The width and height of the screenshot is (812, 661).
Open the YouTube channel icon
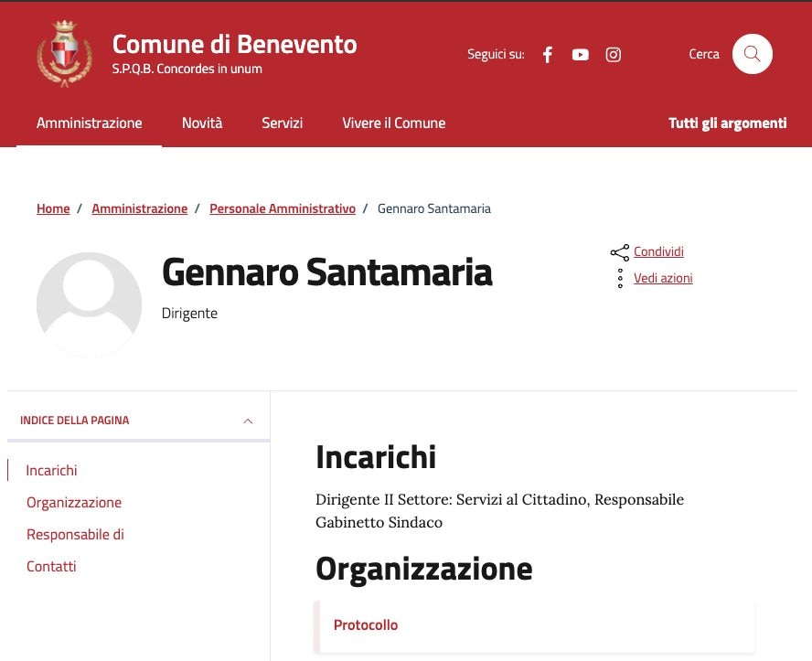point(581,55)
